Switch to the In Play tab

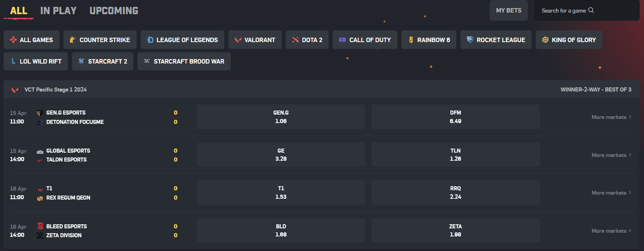(x=58, y=11)
